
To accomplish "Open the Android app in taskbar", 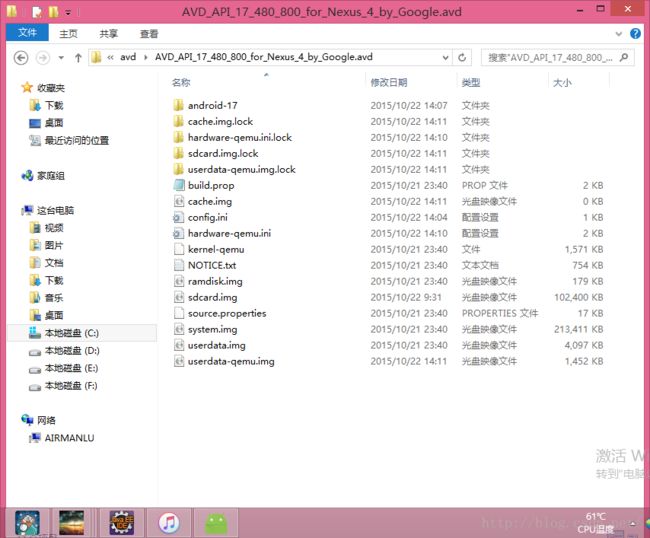I will click(216, 523).
